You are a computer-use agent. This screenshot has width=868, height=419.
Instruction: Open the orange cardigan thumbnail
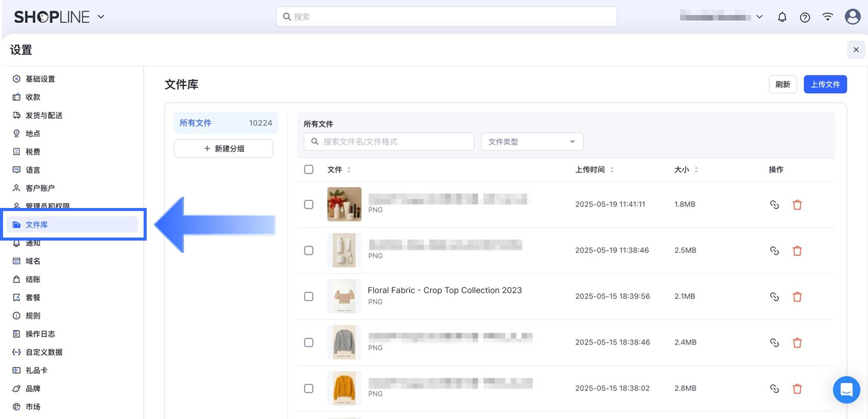coord(344,388)
